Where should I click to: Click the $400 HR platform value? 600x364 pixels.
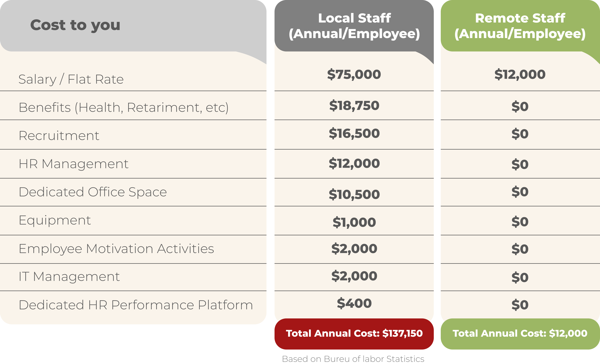(x=354, y=304)
